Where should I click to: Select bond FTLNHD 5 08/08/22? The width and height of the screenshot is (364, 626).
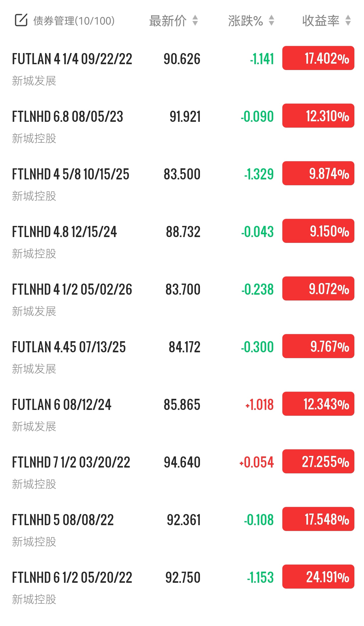pos(63,520)
